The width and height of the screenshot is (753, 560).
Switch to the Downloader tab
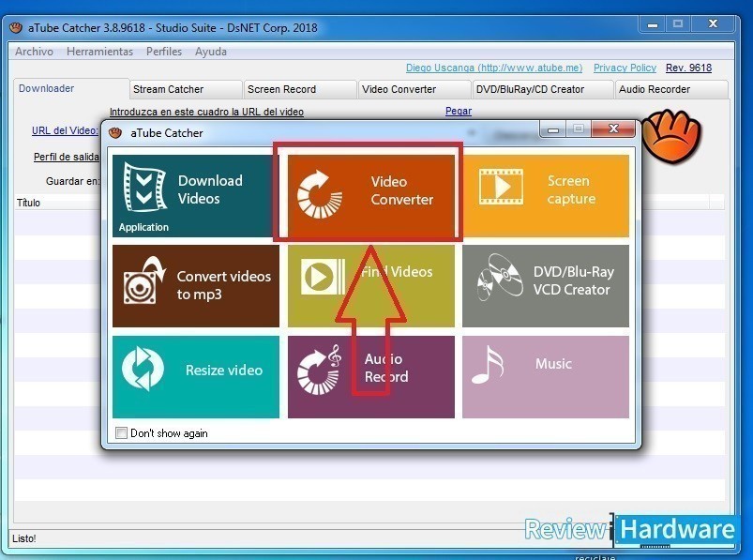pyautogui.click(x=71, y=88)
